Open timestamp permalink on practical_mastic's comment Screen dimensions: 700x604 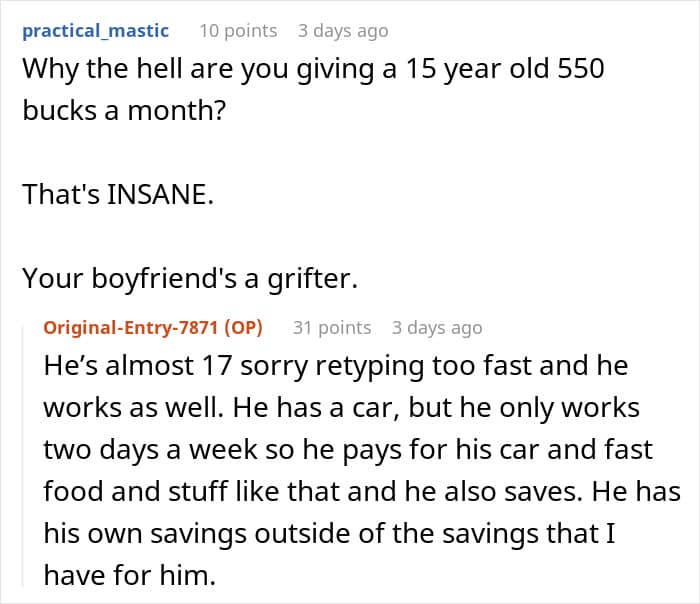[342, 31]
